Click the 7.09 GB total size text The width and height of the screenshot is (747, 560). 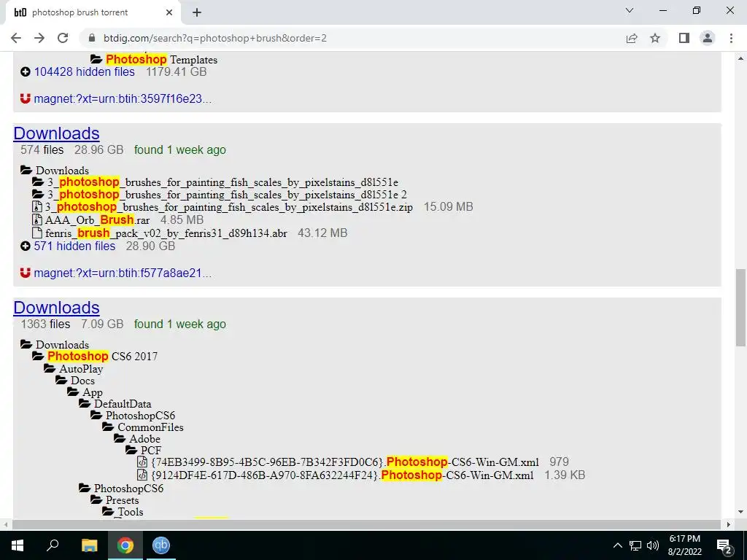point(102,324)
